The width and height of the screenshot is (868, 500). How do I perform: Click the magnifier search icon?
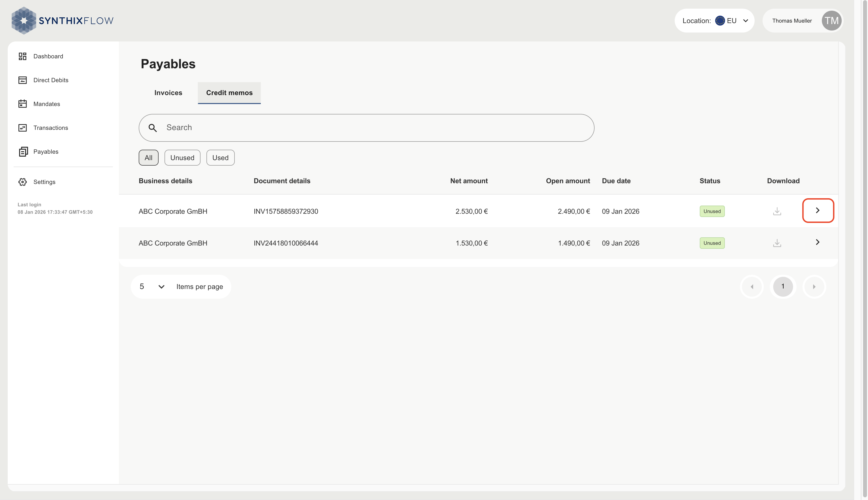pyautogui.click(x=153, y=128)
